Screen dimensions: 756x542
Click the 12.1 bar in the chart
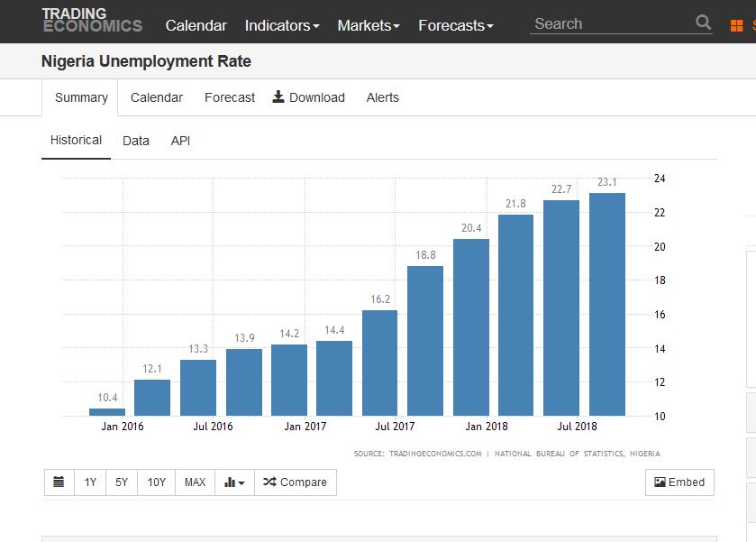tap(152, 398)
